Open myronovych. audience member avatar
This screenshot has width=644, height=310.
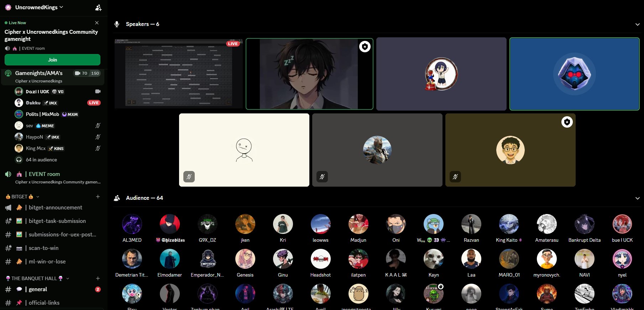547,259
